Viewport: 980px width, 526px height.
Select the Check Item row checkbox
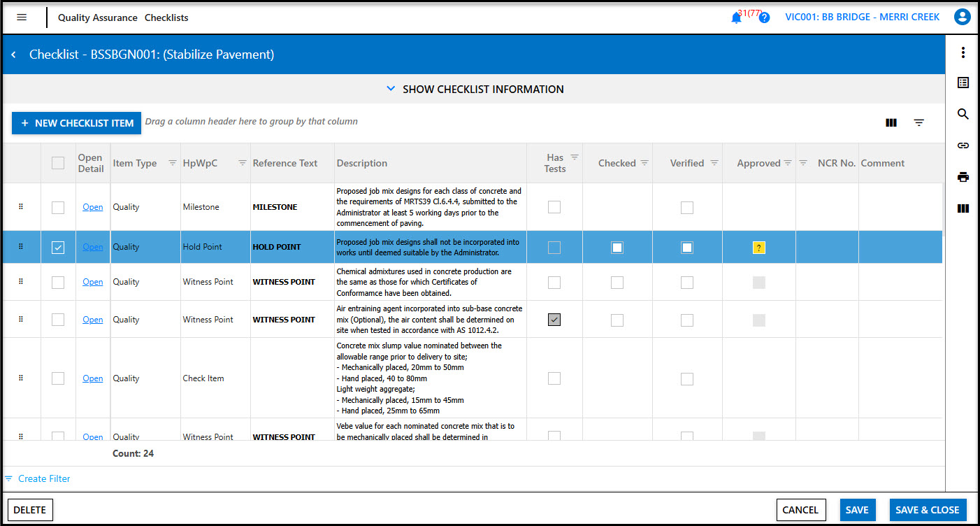pyautogui.click(x=58, y=378)
